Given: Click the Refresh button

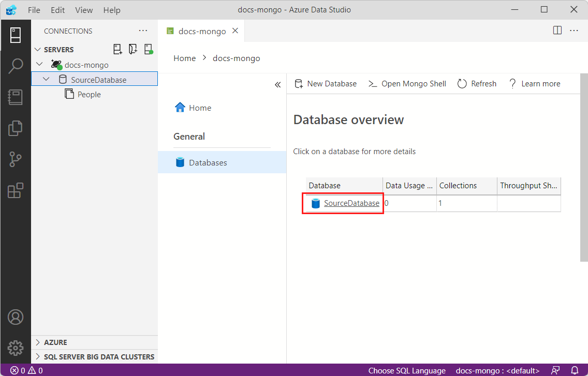Looking at the screenshot, I should (477, 84).
